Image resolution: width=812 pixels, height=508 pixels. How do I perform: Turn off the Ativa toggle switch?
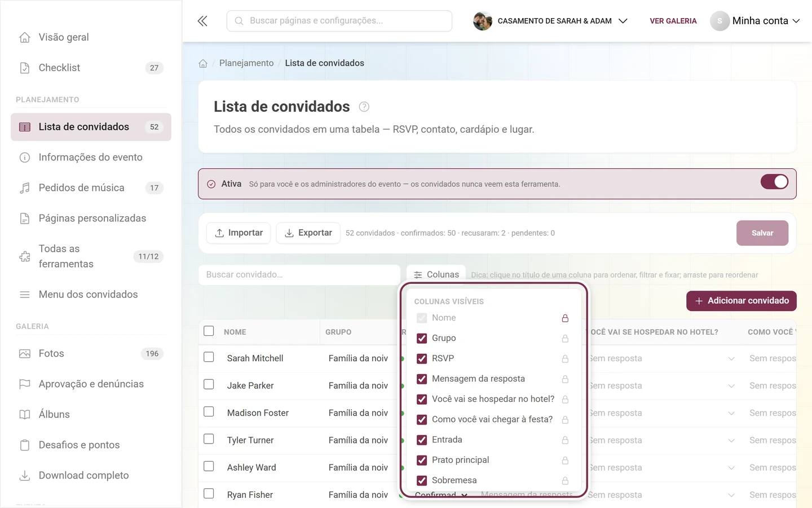[x=774, y=182]
